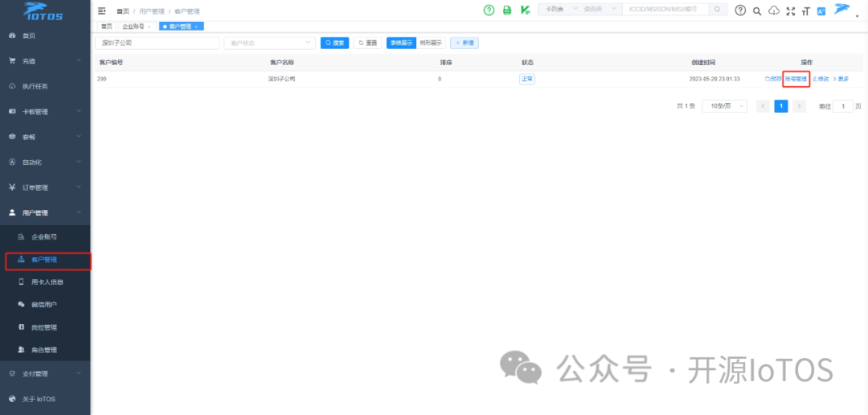Image resolution: width=868 pixels, height=415 pixels.
Task: Click the 2023-05-28 23:01:33 timestamp
Action: click(714, 80)
